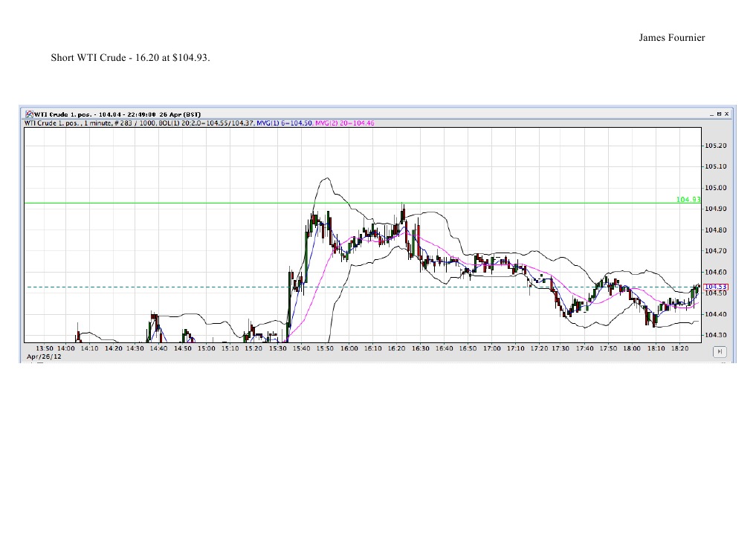Click the 15:40 time axis label
The height and width of the screenshot is (534, 756).
pos(301,348)
